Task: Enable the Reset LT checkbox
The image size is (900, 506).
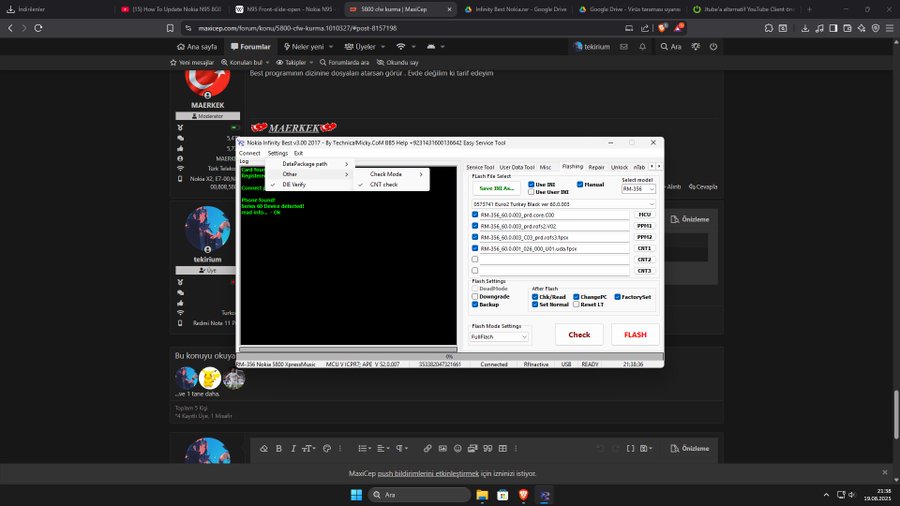Action: coord(576,304)
